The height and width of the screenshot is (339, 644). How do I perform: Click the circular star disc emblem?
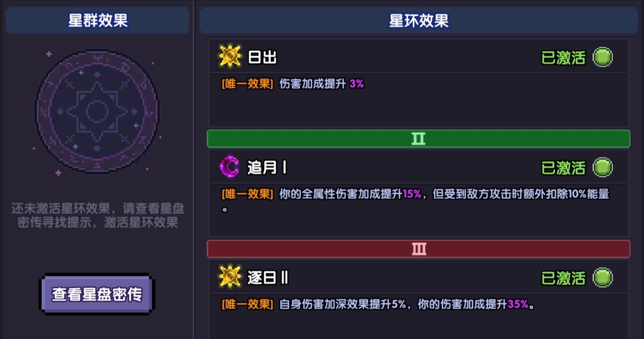[x=97, y=111]
